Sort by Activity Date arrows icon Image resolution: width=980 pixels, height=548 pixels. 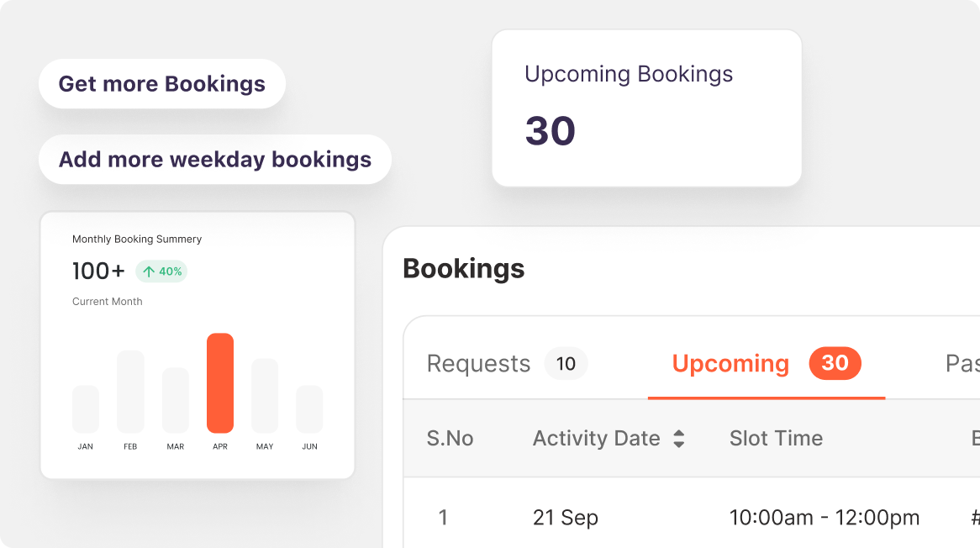[x=679, y=439]
